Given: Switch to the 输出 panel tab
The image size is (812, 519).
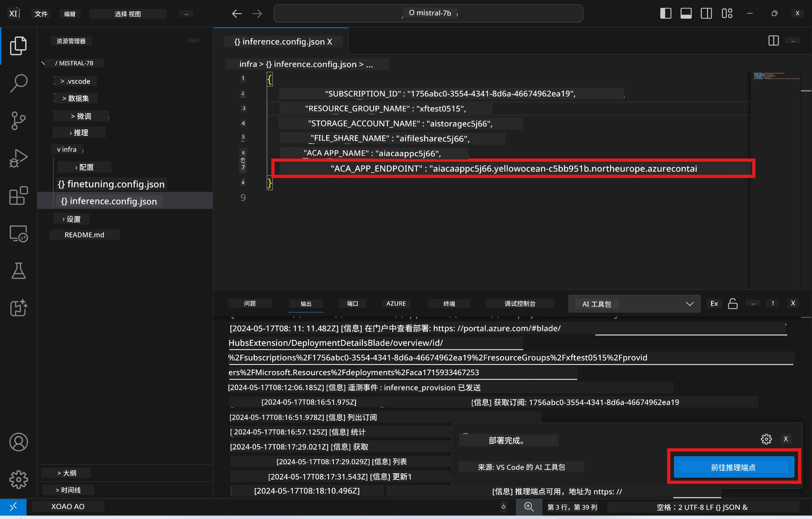Looking at the screenshot, I should [306, 304].
